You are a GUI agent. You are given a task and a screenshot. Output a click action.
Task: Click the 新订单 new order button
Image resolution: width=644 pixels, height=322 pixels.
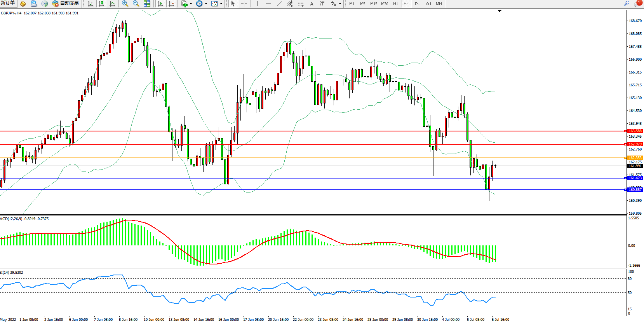point(8,3)
